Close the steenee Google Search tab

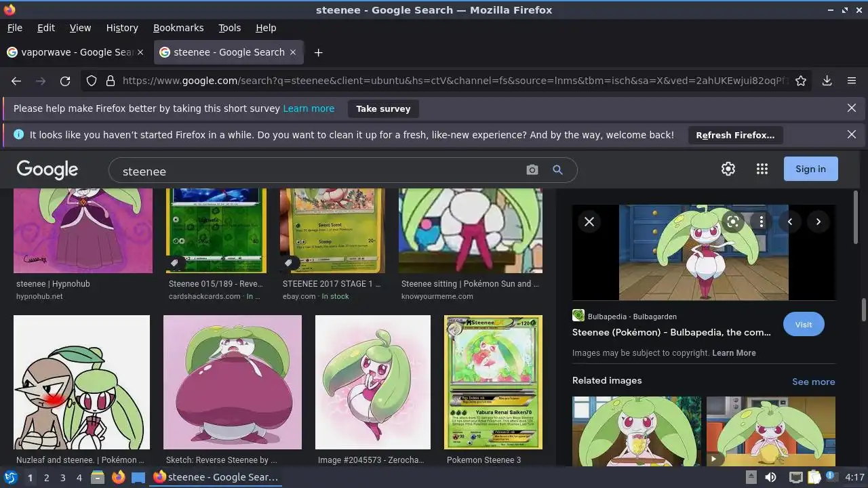point(293,52)
